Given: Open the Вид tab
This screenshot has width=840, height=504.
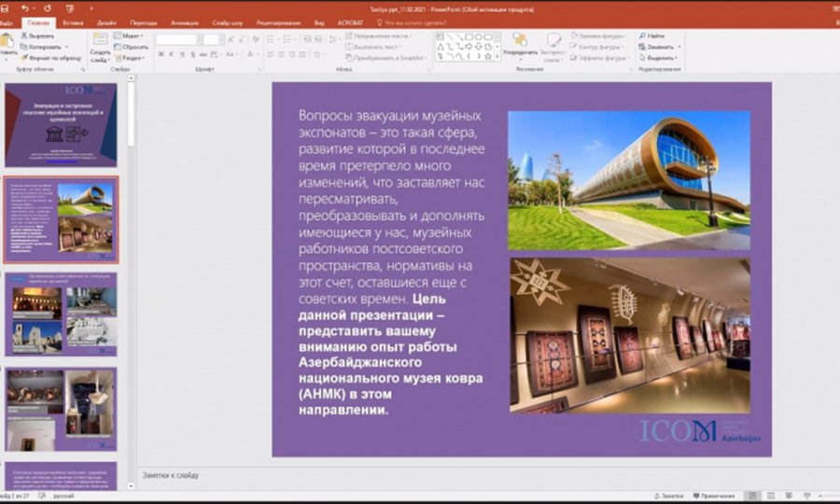Looking at the screenshot, I should (319, 23).
